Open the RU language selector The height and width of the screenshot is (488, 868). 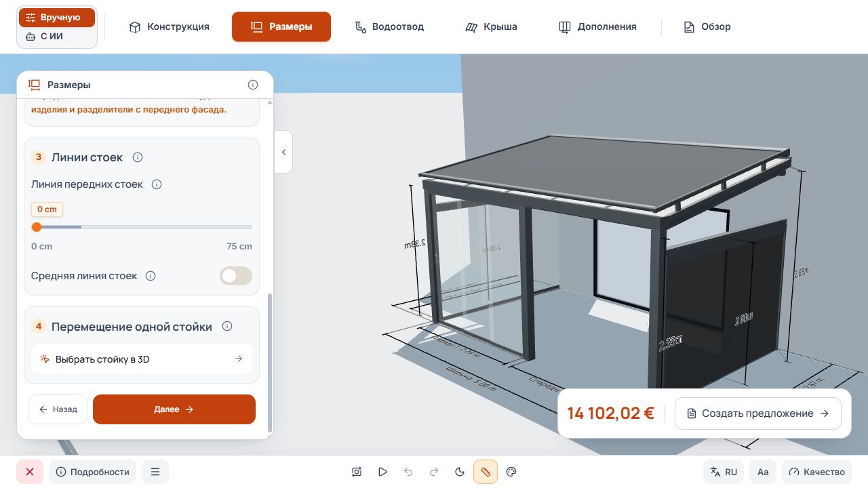[x=724, y=472]
